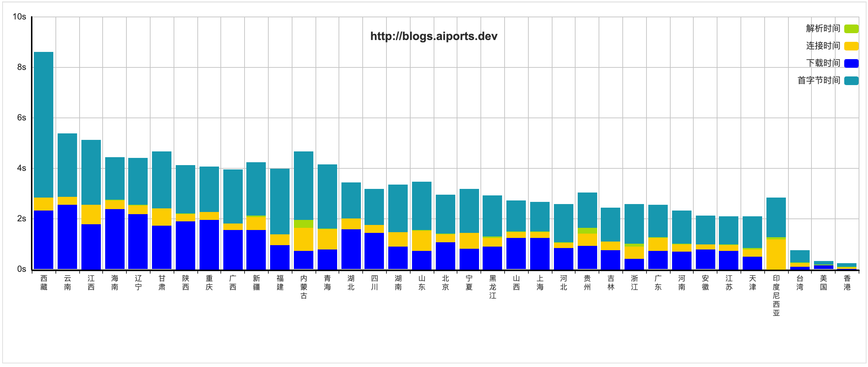Click the chart title blogs.aiports.dev URL

pyautogui.click(x=434, y=36)
